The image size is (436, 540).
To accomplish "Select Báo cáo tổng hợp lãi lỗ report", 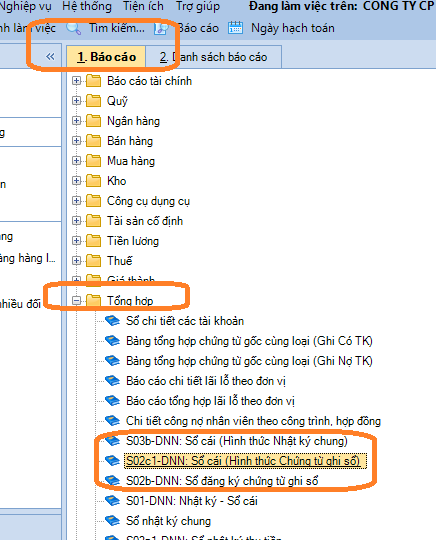I will [x=210, y=401].
